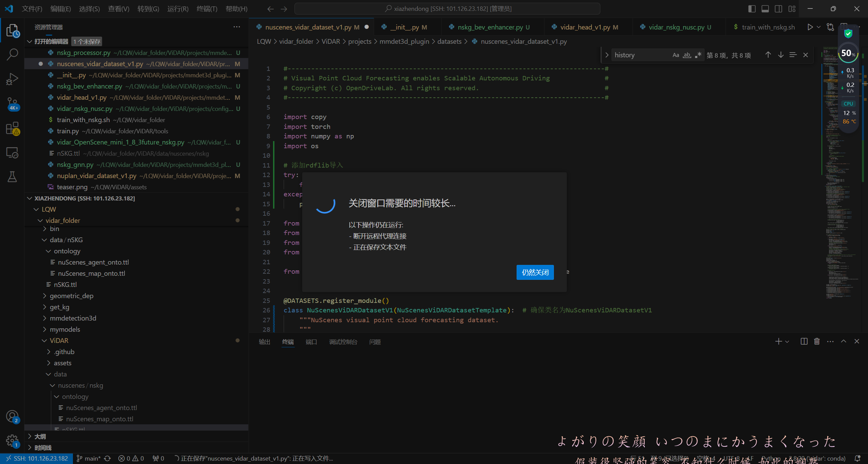868x464 pixels.
Task: Open the compare changes icon in editor toolbar
Action: pyautogui.click(x=830, y=27)
